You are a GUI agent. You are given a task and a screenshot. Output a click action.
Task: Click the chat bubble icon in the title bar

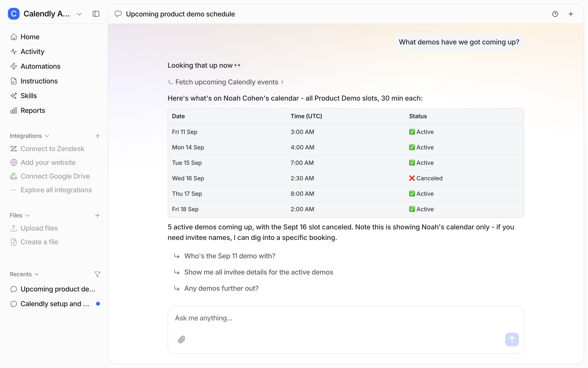coord(118,14)
